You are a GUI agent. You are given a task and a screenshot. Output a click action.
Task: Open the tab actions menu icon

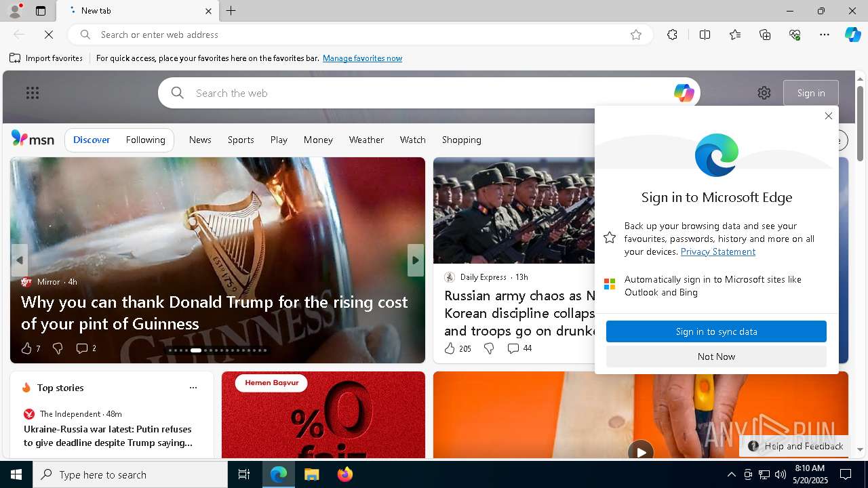pos(41,11)
